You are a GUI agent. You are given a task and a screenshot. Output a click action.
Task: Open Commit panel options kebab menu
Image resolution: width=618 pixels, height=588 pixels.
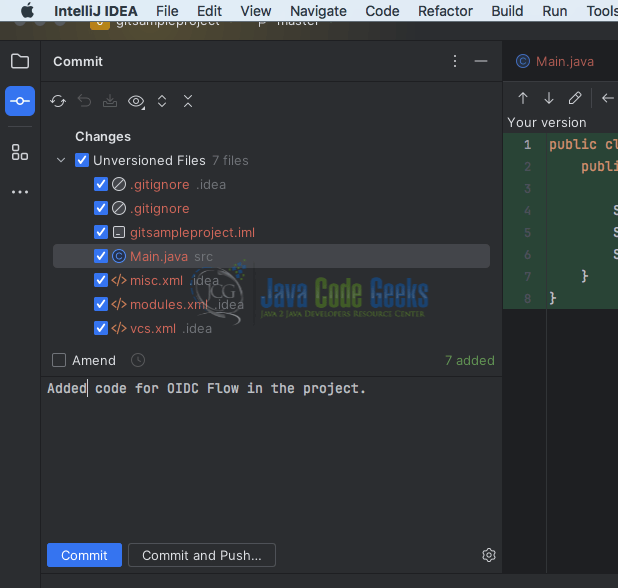[x=455, y=61]
